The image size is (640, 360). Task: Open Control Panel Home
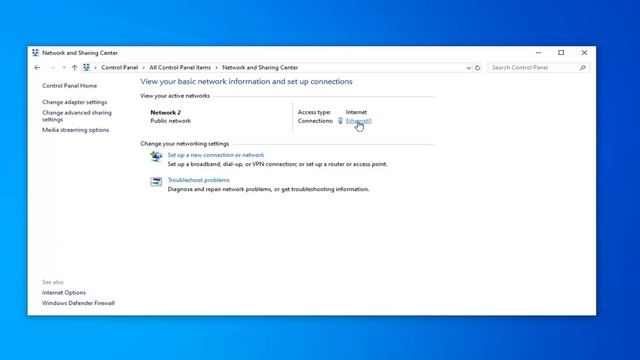pos(70,86)
